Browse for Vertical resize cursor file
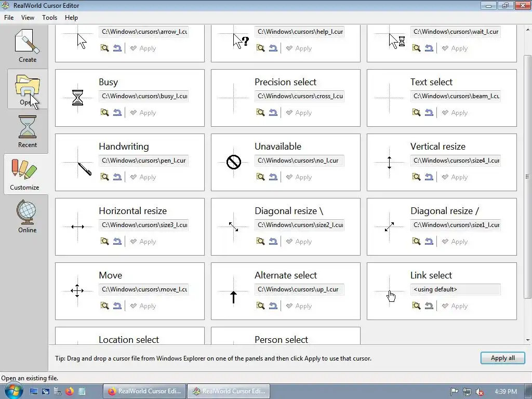Screen dimensions: 532x399 tap(416, 177)
